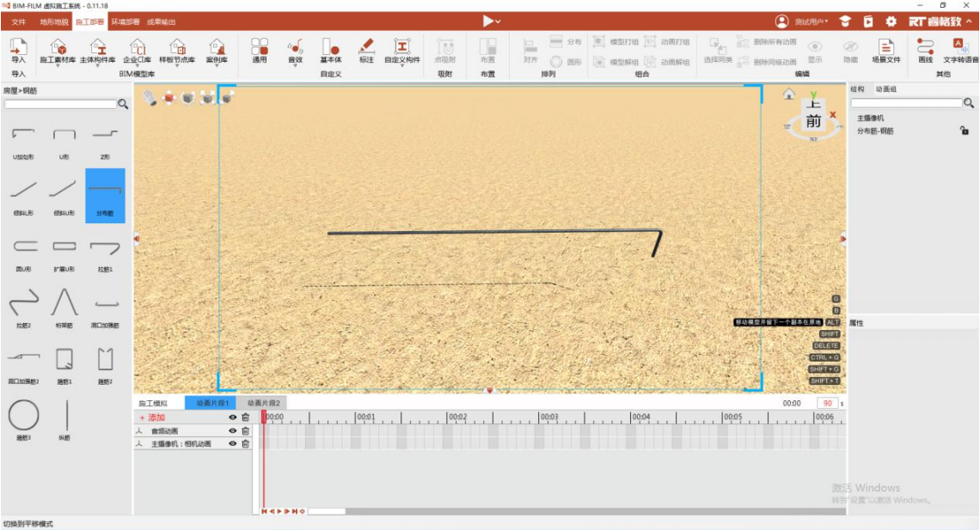Collapse the right panel with red arrow
The width and height of the screenshot is (980, 530).
pyautogui.click(x=843, y=239)
